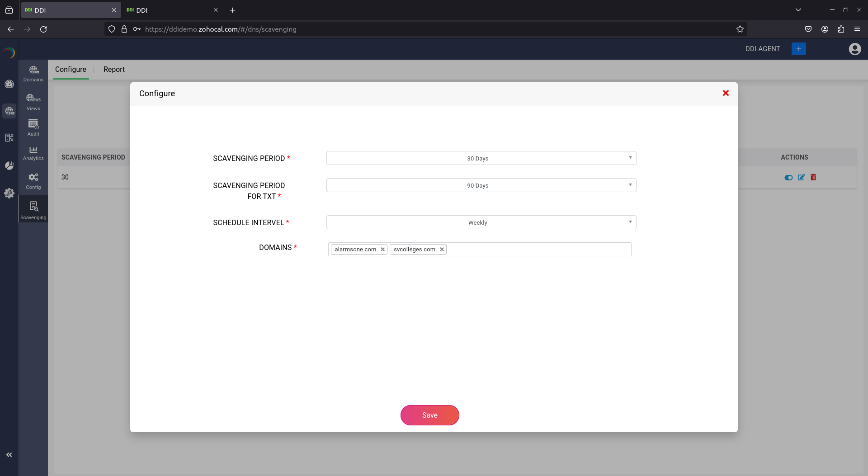Open the Views section in the sidebar
Screen dimensions: 868x476
(33, 102)
